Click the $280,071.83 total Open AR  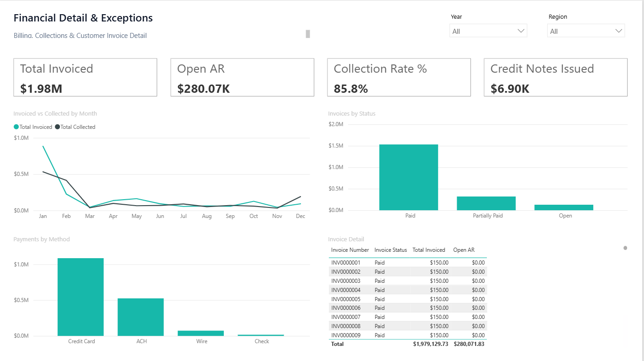[x=469, y=344]
